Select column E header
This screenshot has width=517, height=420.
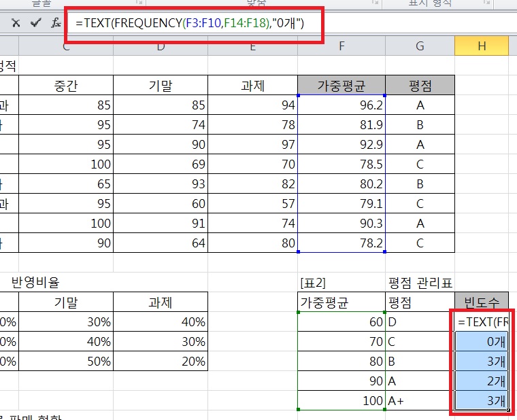(x=252, y=46)
